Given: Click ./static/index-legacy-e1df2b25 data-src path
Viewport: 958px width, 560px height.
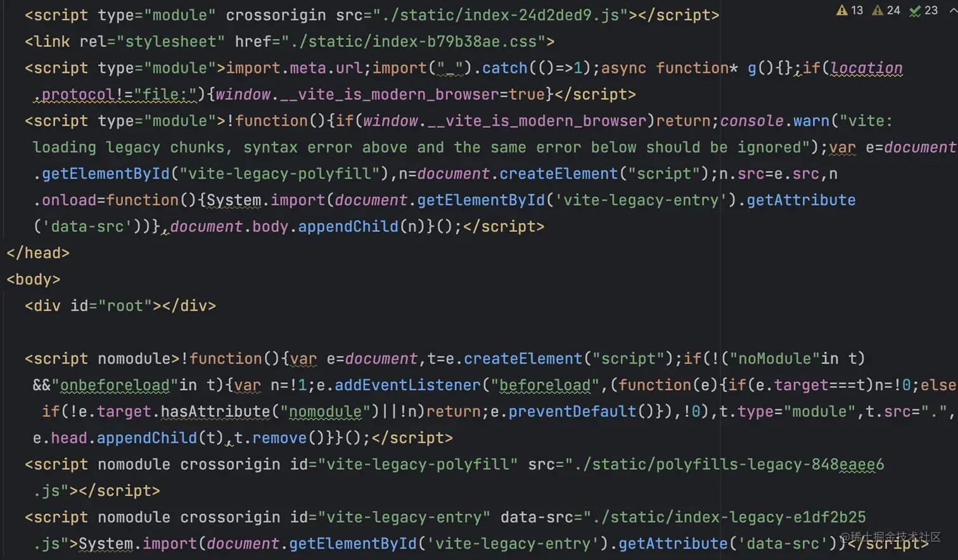Looking at the screenshot, I should click(x=729, y=518).
